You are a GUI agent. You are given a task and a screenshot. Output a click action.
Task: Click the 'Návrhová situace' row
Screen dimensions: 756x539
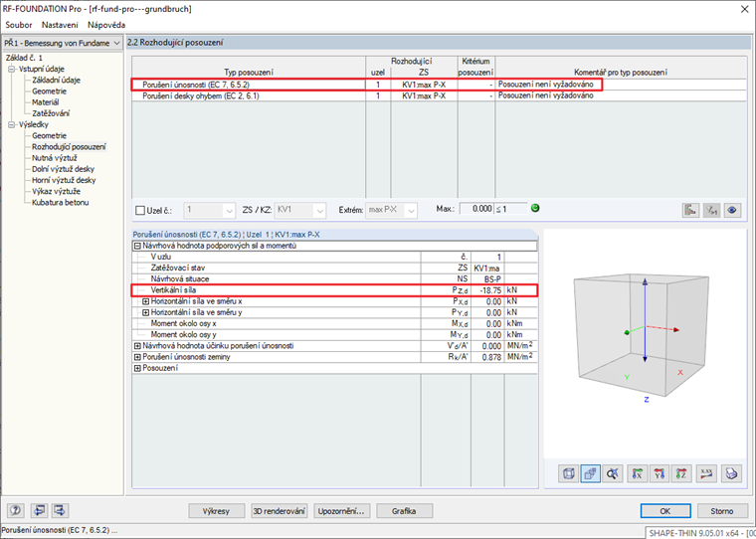click(x=334, y=279)
